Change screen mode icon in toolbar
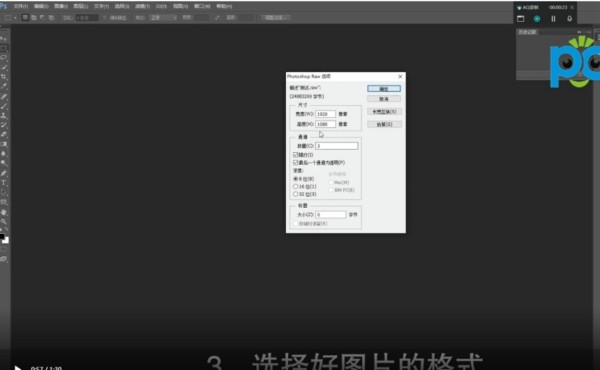This screenshot has width=600, height=370. click(x=4, y=259)
